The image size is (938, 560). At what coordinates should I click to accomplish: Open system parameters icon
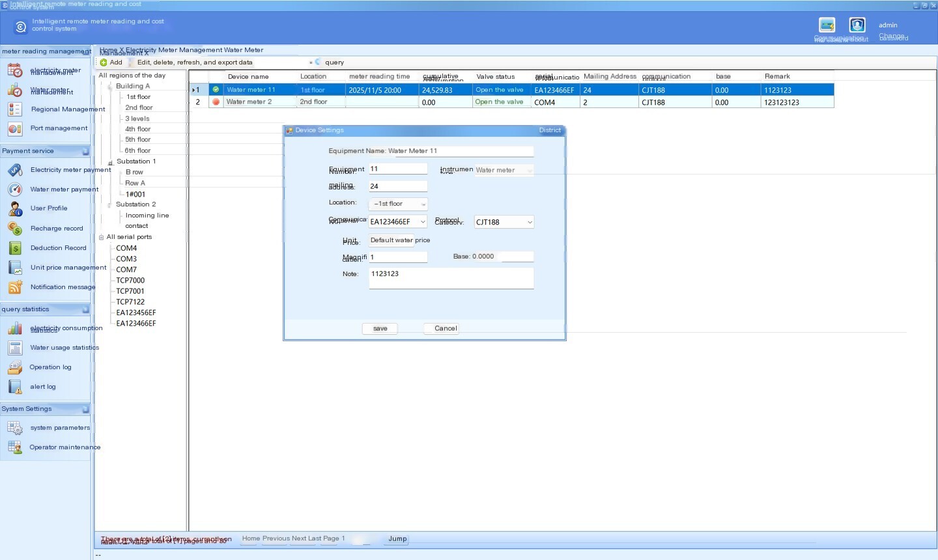click(x=15, y=428)
